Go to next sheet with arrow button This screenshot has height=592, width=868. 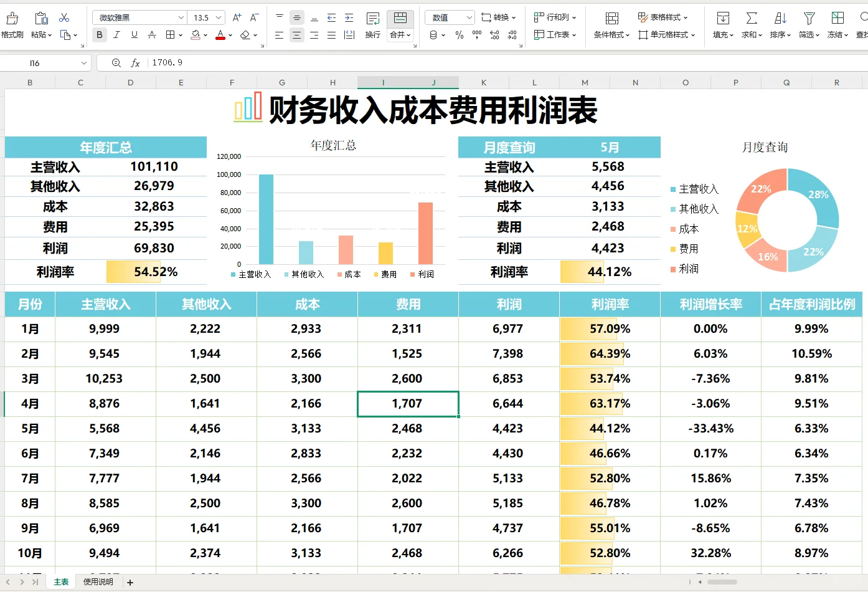click(x=22, y=582)
